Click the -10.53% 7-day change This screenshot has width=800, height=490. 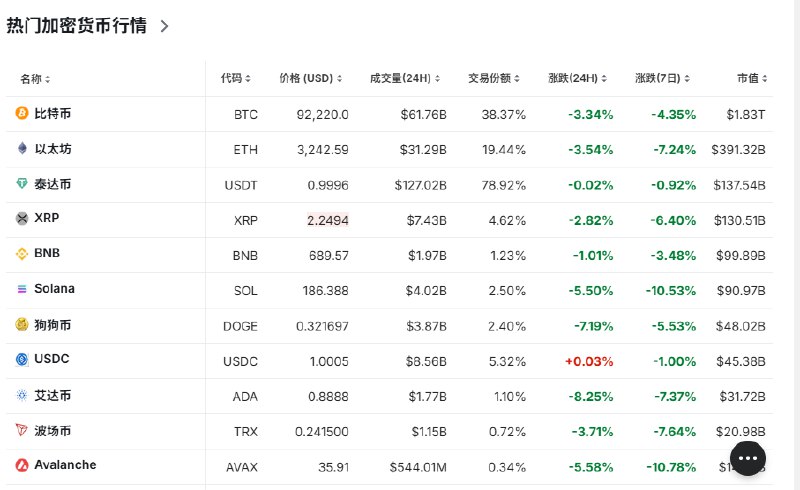(x=671, y=291)
